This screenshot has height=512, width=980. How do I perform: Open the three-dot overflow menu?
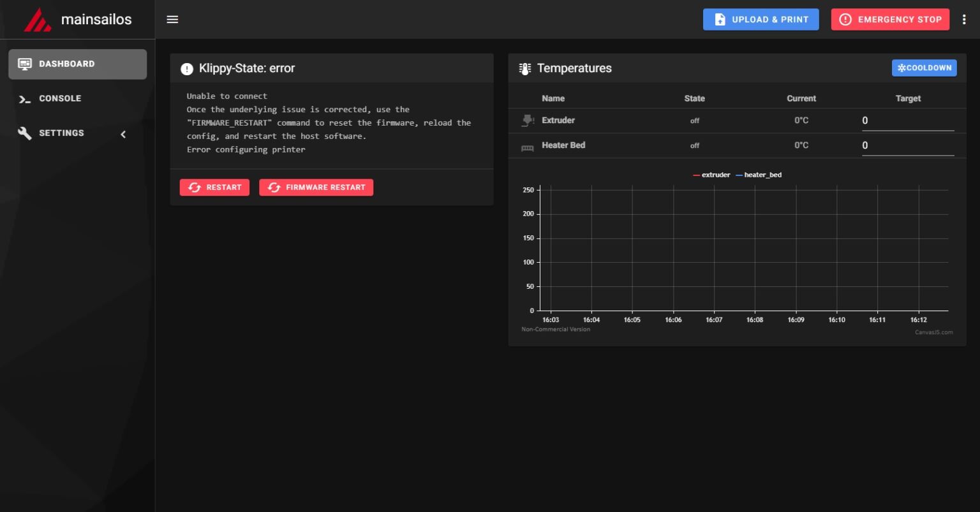point(965,19)
